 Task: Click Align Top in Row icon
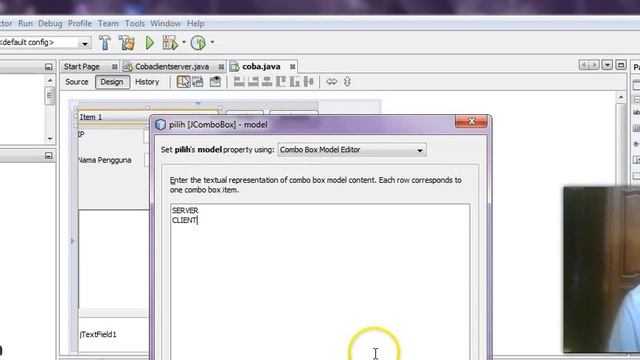[281, 82]
